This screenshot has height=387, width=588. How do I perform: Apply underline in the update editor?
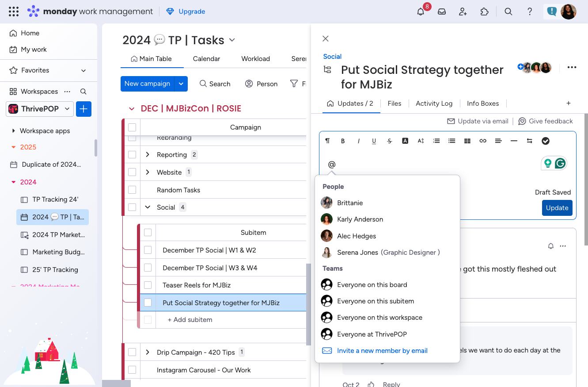(374, 141)
